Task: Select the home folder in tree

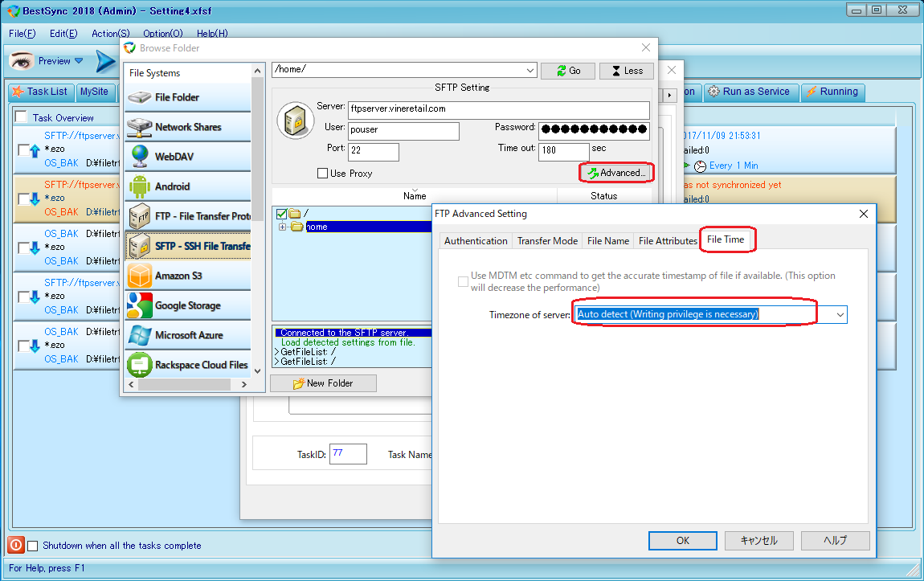Action: pos(317,227)
